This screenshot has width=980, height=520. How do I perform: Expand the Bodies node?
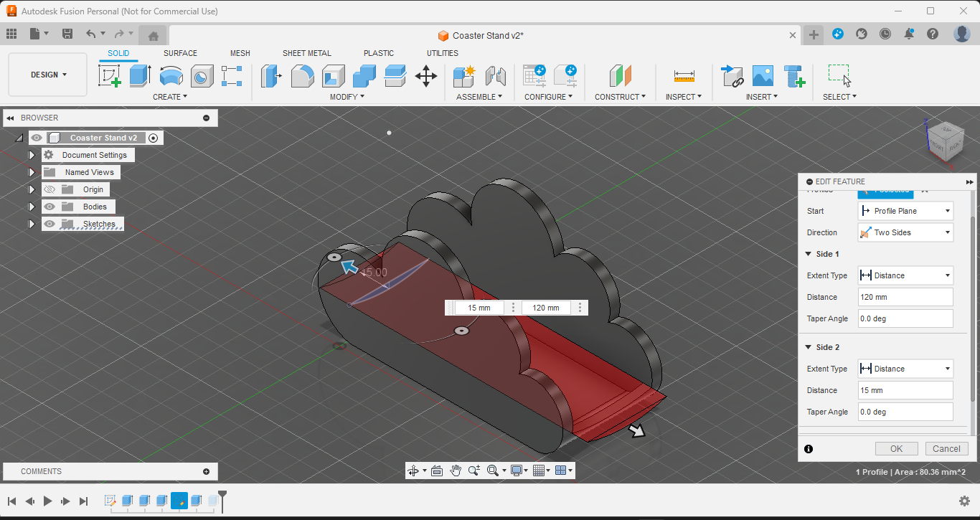coord(32,207)
